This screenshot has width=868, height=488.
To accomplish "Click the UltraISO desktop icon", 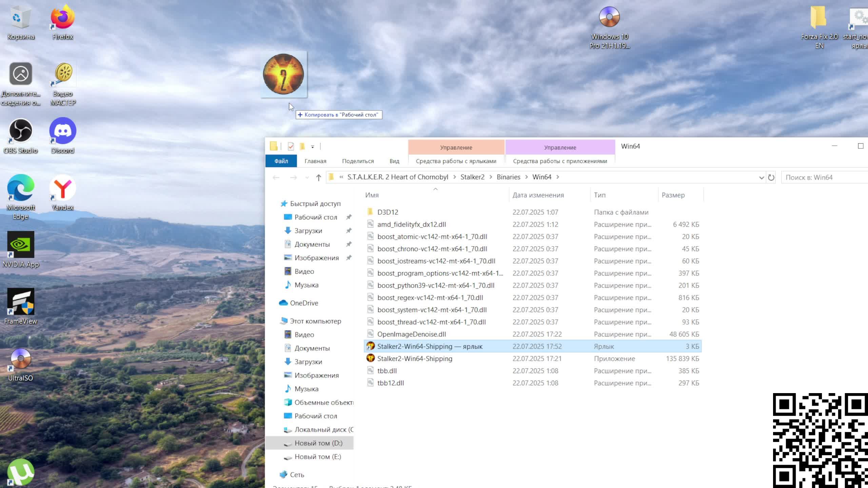I will pos(20,363).
